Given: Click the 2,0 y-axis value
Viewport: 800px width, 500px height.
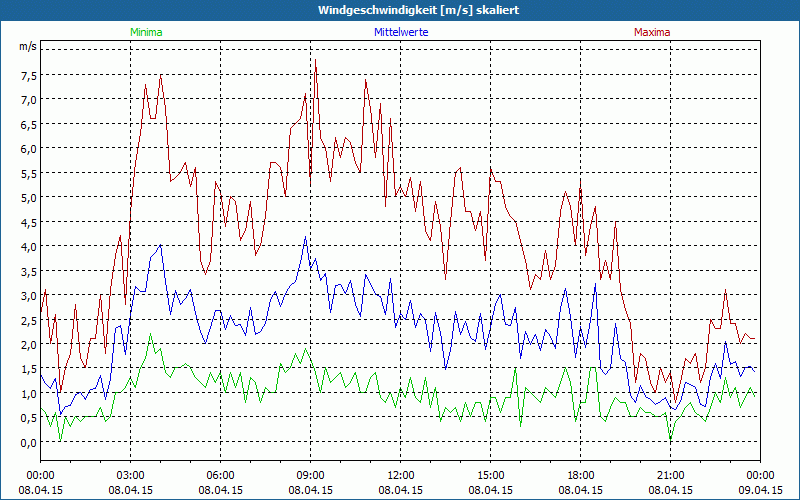Looking at the screenshot, I should click(x=29, y=345).
